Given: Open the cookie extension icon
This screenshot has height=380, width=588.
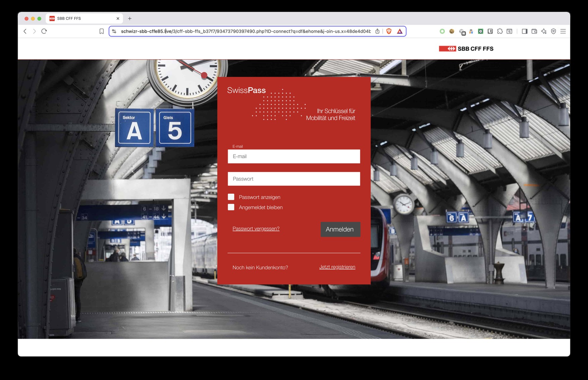Looking at the screenshot, I should point(452,31).
